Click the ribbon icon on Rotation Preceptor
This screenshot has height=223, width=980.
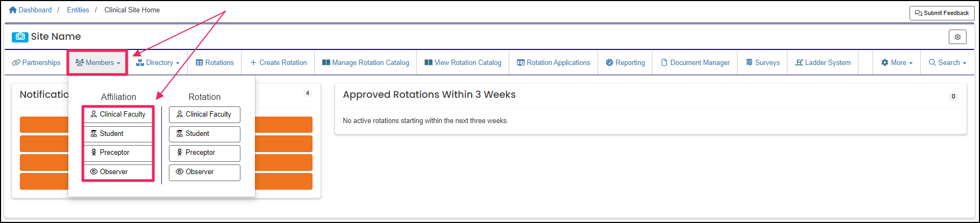[x=180, y=153]
